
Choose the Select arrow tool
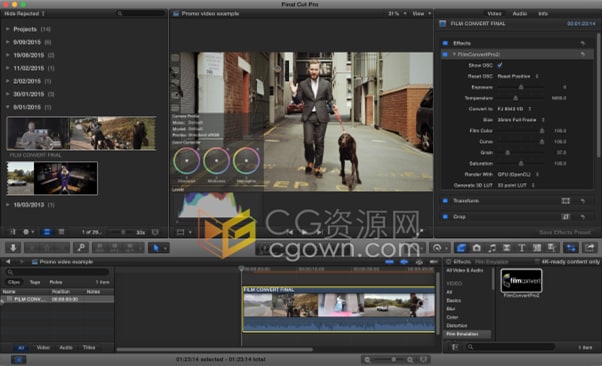(155, 248)
